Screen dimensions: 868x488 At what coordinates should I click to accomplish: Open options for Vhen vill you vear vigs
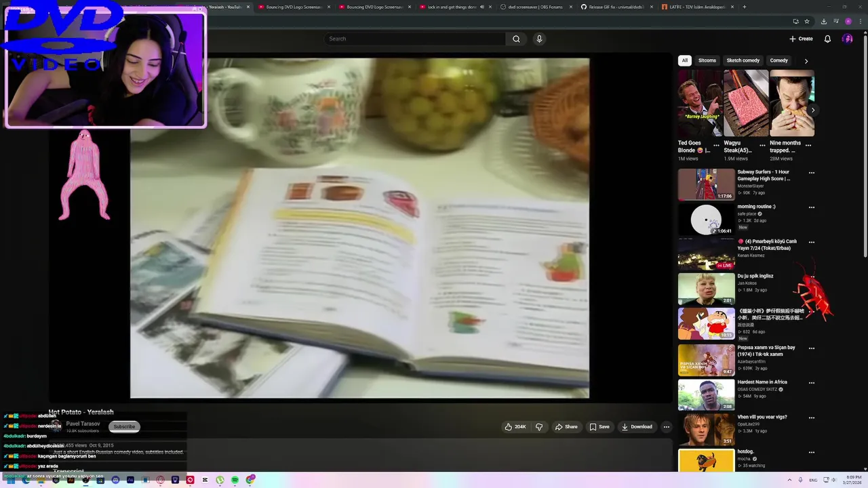[x=811, y=418]
